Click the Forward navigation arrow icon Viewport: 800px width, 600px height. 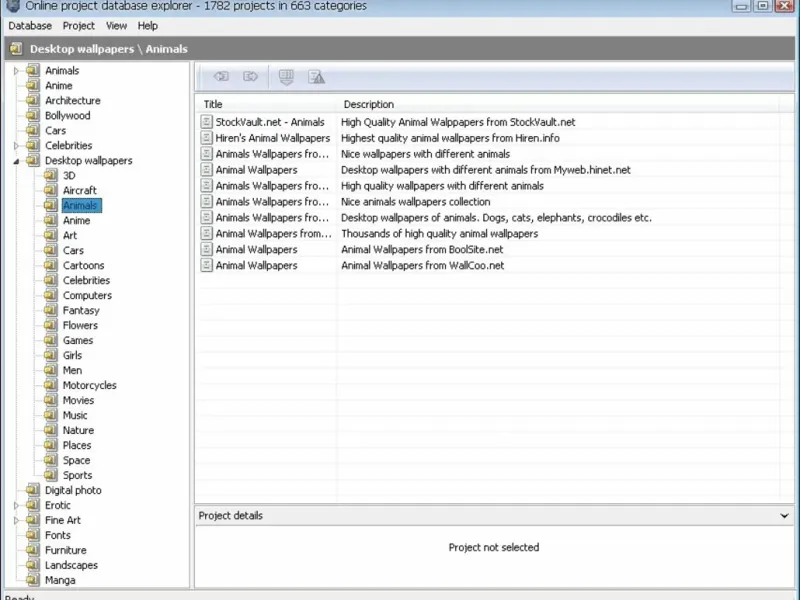(x=251, y=77)
